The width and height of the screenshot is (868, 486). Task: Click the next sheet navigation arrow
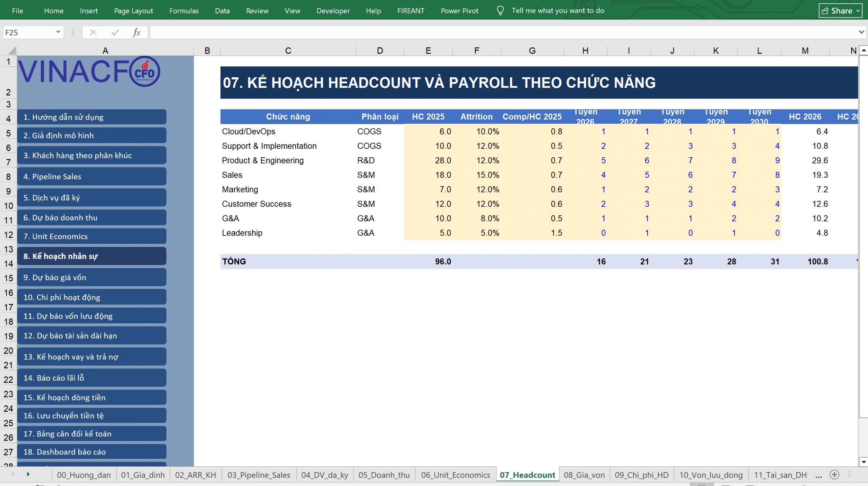[28, 474]
